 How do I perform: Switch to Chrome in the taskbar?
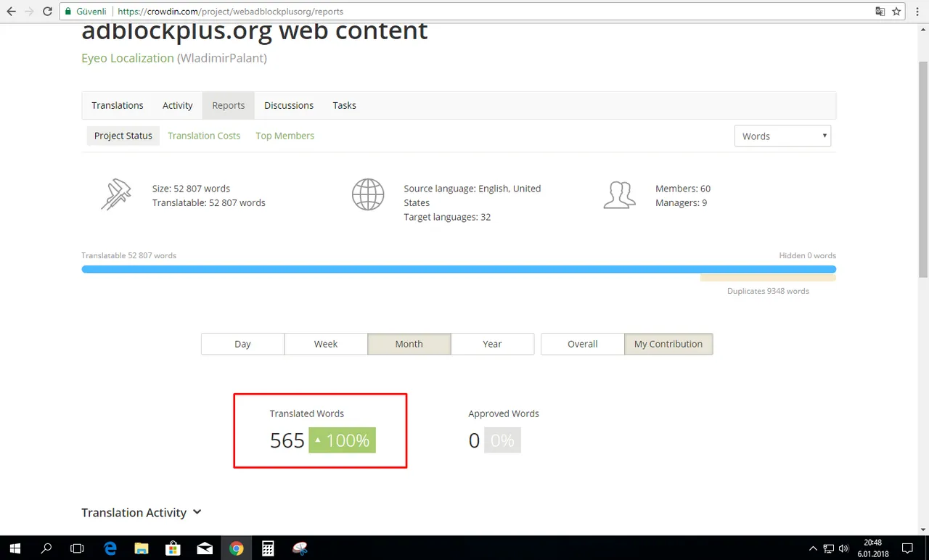pos(236,548)
